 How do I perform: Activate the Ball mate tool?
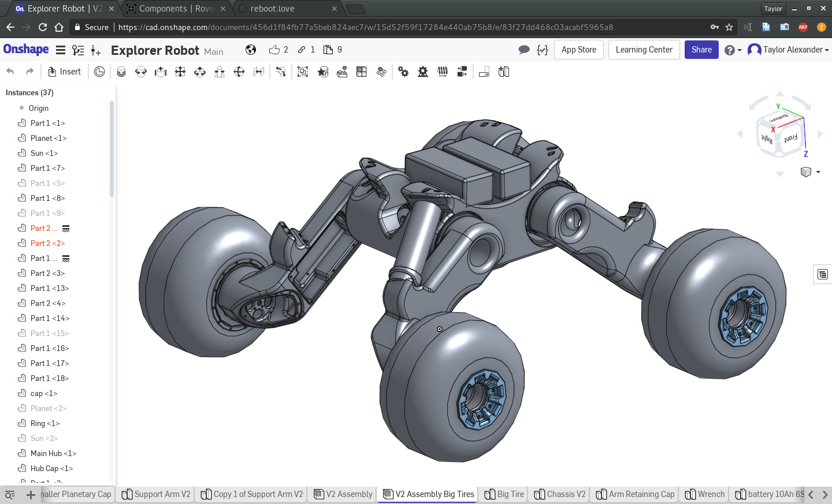click(x=239, y=72)
